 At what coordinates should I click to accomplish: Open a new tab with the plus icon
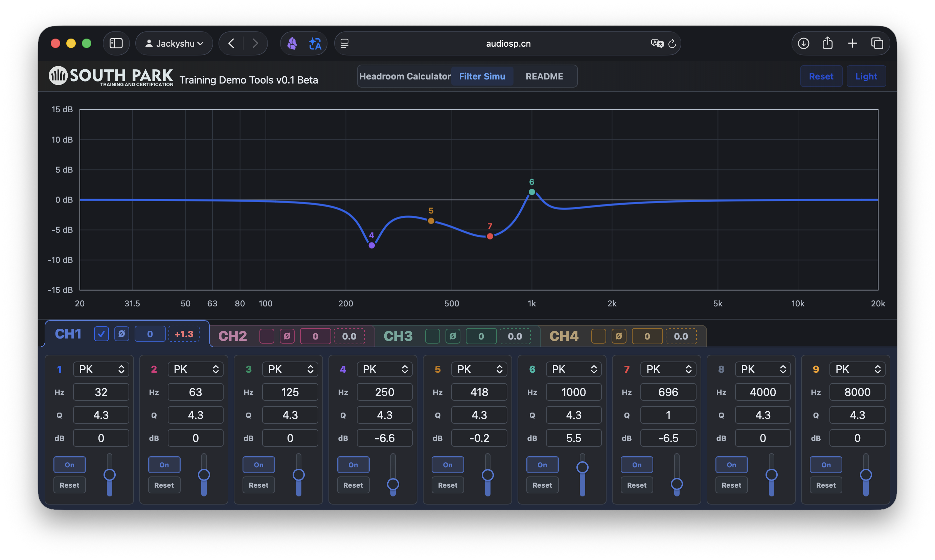(x=852, y=43)
